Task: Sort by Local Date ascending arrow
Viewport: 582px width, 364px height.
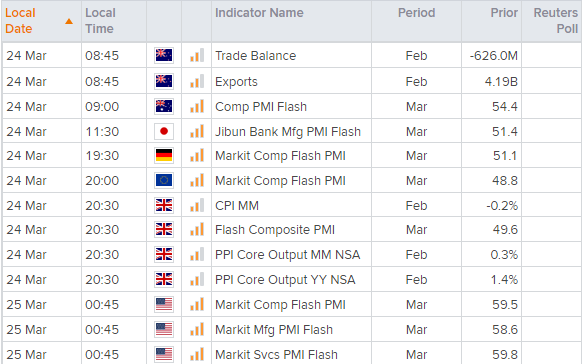Action: click(69, 22)
